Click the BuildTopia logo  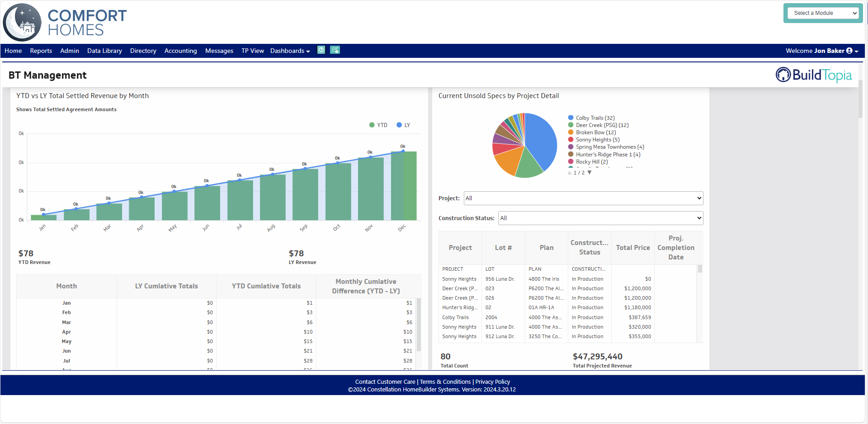coord(813,75)
